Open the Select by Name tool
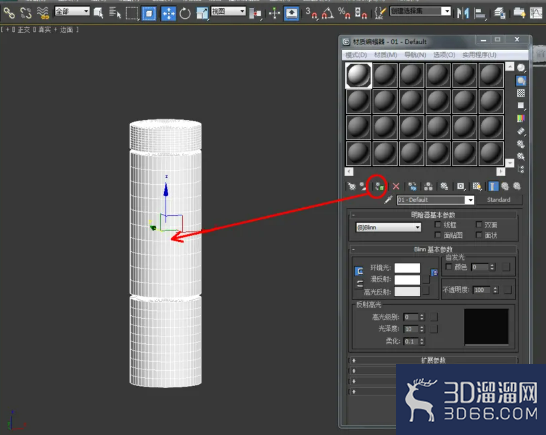The height and width of the screenshot is (435, 546). tap(115, 13)
